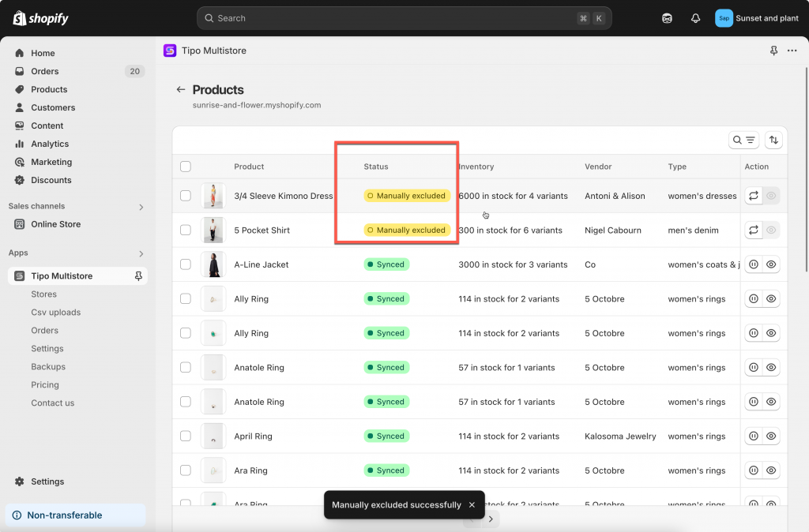The width and height of the screenshot is (809, 532).
Task: Expand the Apps section
Action: (141, 253)
